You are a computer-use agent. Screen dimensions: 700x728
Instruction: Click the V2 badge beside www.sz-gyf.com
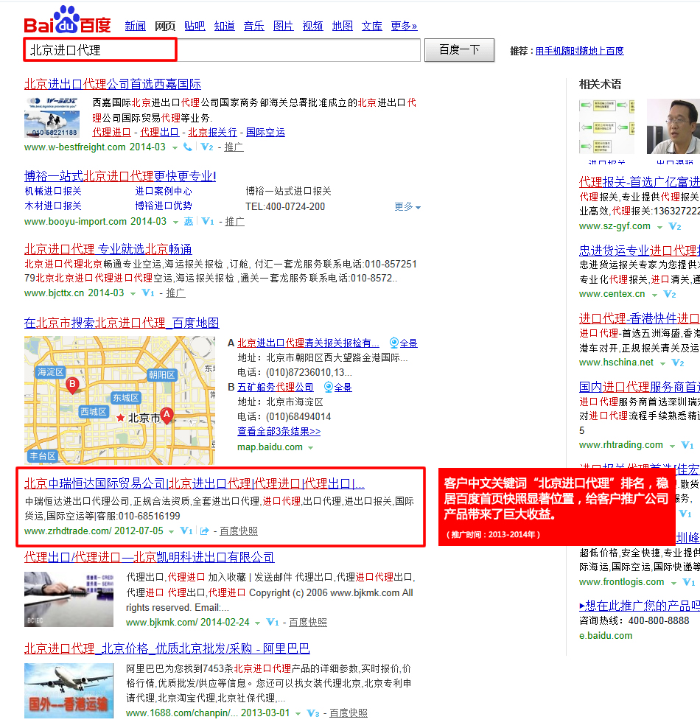(x=674, y=226)
